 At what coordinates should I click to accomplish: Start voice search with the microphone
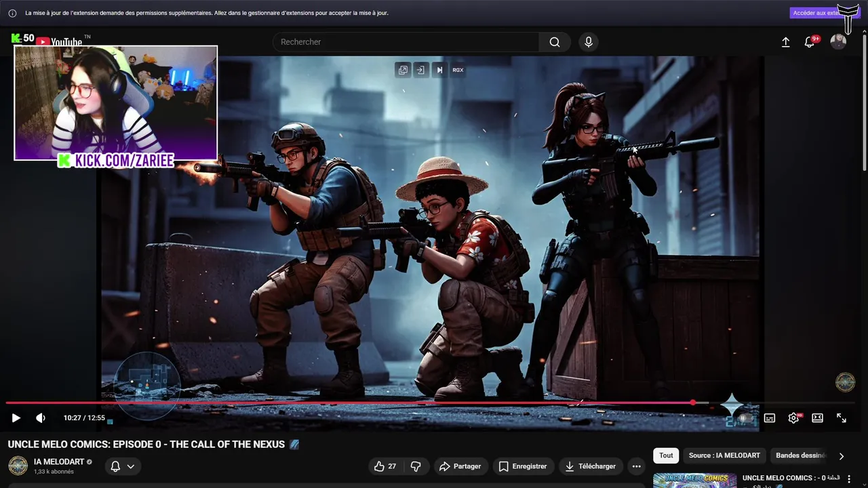(589, 42)
